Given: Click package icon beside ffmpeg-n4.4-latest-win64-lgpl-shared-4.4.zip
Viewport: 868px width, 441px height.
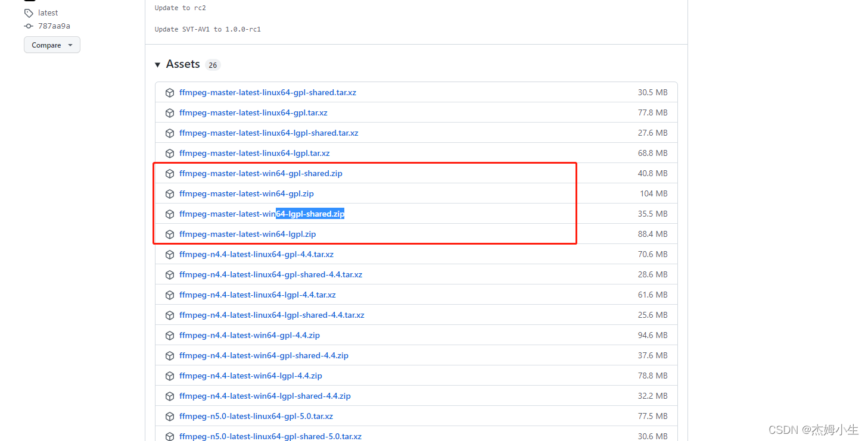Looking at the screenshot, I should click(170, 396).
